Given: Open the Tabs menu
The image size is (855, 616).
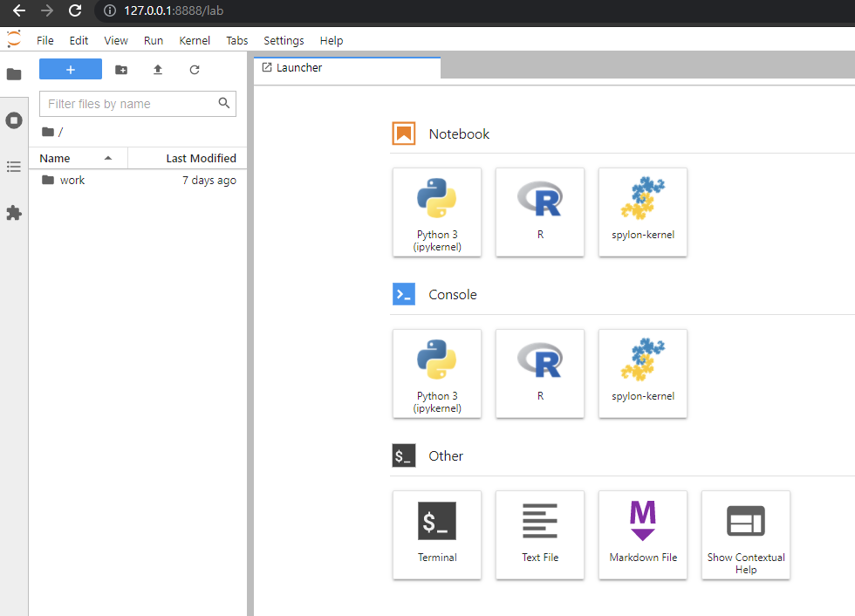Looking at the screenshot, I should point(236,40).
